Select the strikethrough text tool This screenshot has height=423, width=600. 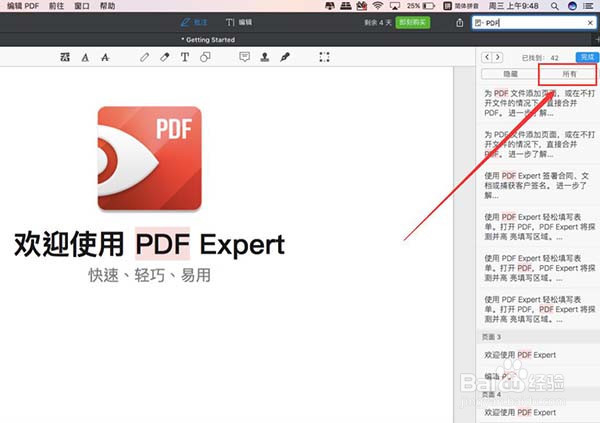pyautogui.click(x=105, y=57)
